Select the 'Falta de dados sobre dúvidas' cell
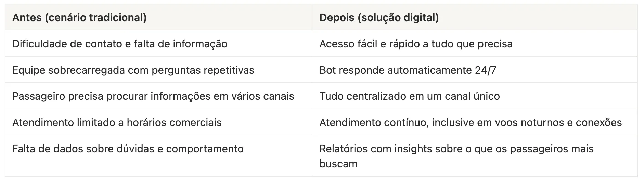 tap(128, 149)
